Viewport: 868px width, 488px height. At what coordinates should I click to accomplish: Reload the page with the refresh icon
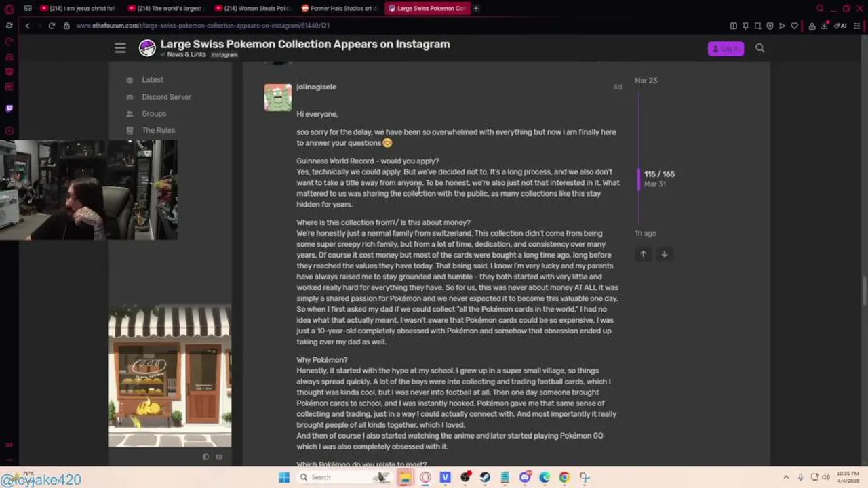click(52, 26)
